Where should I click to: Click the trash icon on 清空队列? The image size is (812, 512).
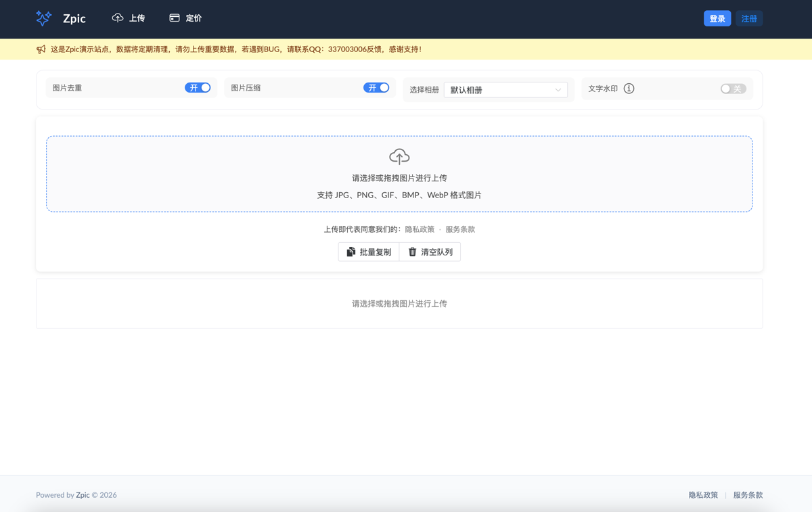pos(412,252)
